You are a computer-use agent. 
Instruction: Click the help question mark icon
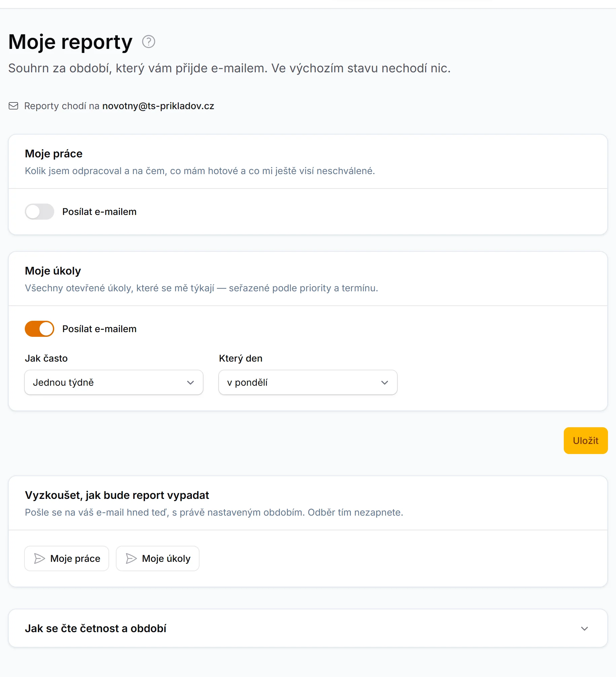click(x=148, y=42)
